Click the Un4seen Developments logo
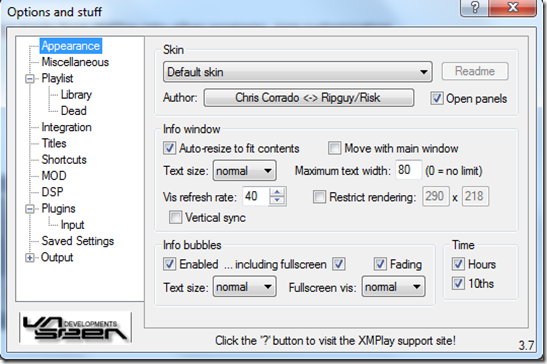547x364 pixels. 75,328
